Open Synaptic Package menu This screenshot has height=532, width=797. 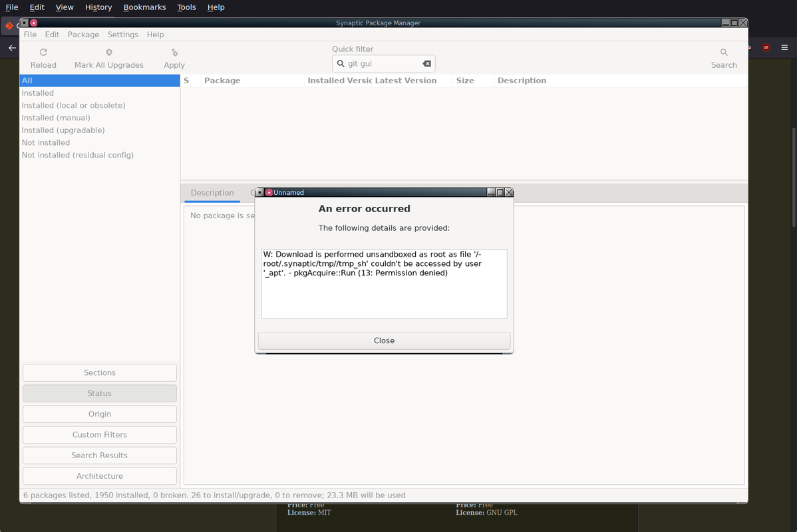[x=83, y=35]
